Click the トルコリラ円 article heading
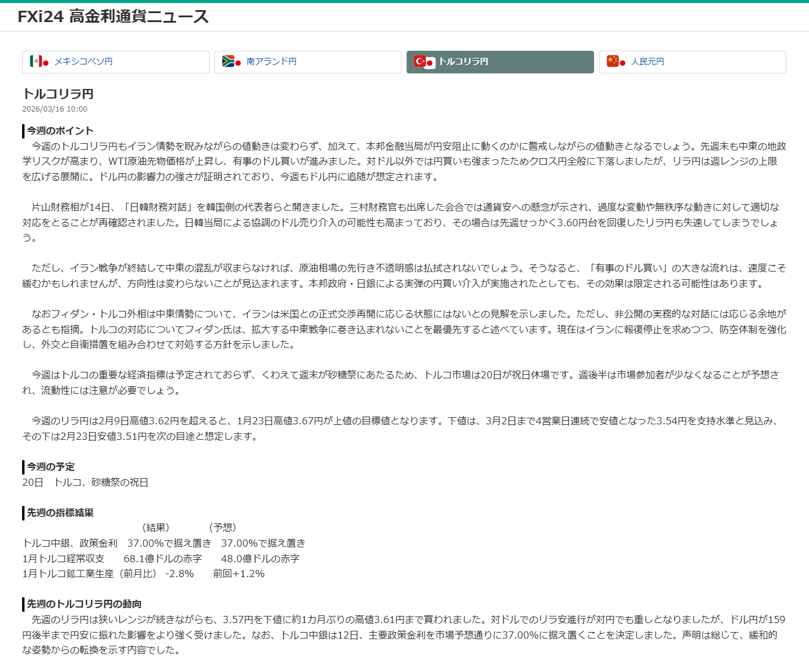Image resolution: width=809 pixels, height=672 pixels. [x=58, y=94]
